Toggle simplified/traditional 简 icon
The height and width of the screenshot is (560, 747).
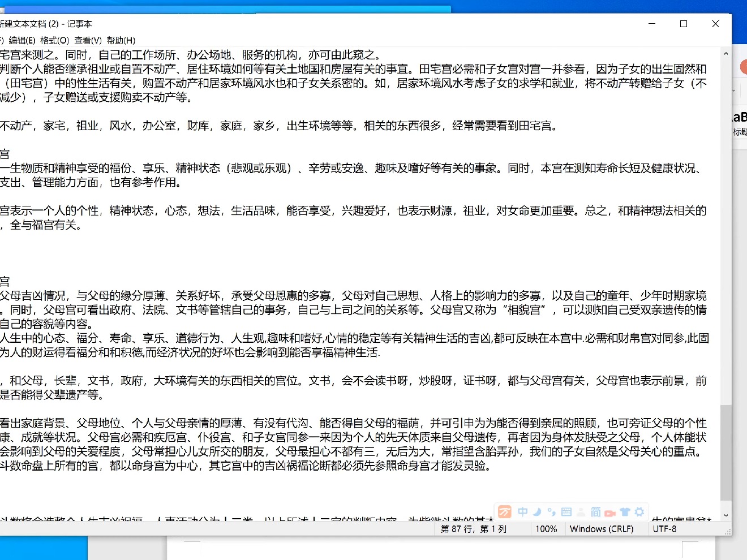pyautogui.click(x=596, y=512)
